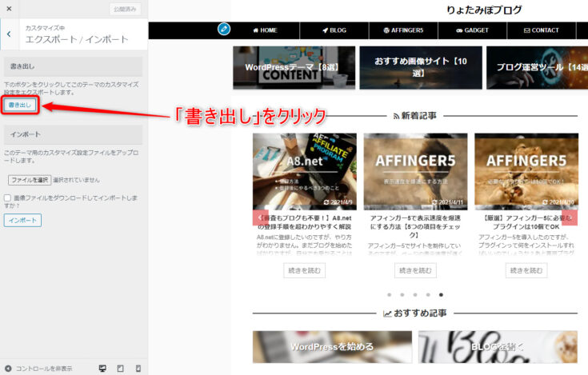The width and height of the screenshot is (588, 375).
Task: Click the おすすめ記事 section heading
Action: pyautogui.click(x=415, y=313)
